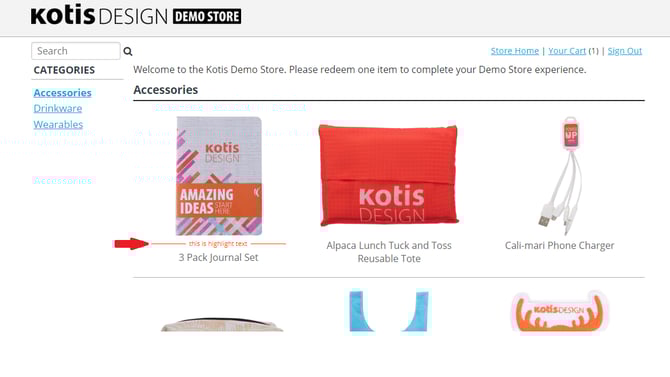Open Cali-mari Phone Charger title

[559, 245]
